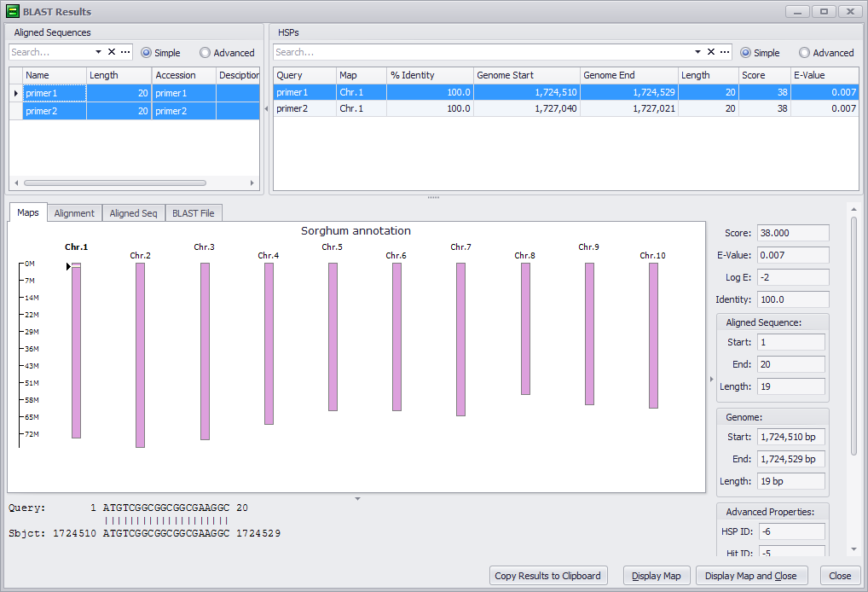
Task: Clear the HSPs search field with X icon
Action: [711, 52]
